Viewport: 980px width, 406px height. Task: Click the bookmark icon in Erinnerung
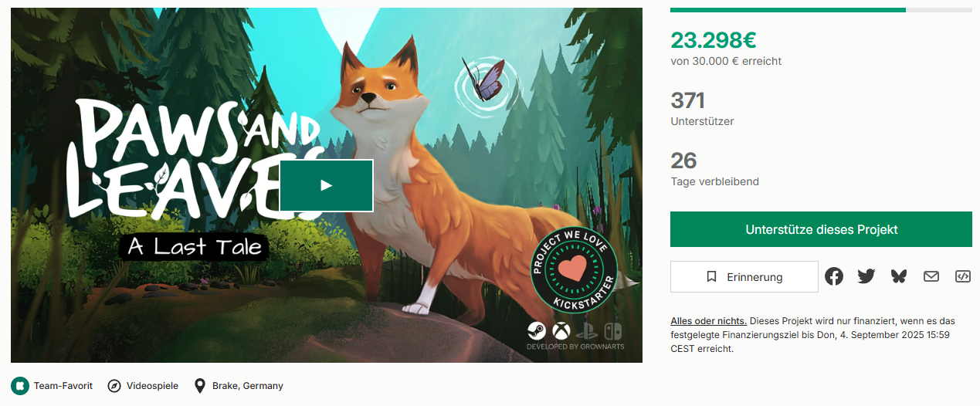(x=712, y=277)
